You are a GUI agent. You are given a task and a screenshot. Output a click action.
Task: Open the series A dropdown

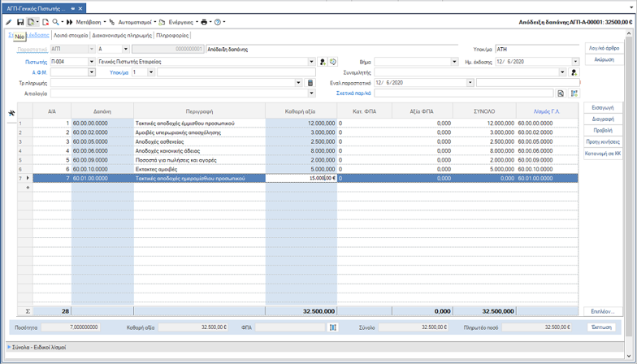click(x=125, y=49)
